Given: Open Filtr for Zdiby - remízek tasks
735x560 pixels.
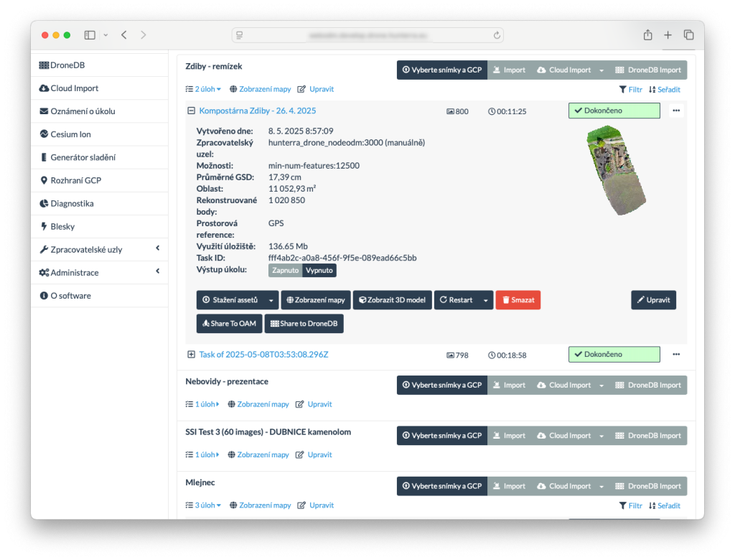Looking at the screenshot, I should (x=630, y=90).
